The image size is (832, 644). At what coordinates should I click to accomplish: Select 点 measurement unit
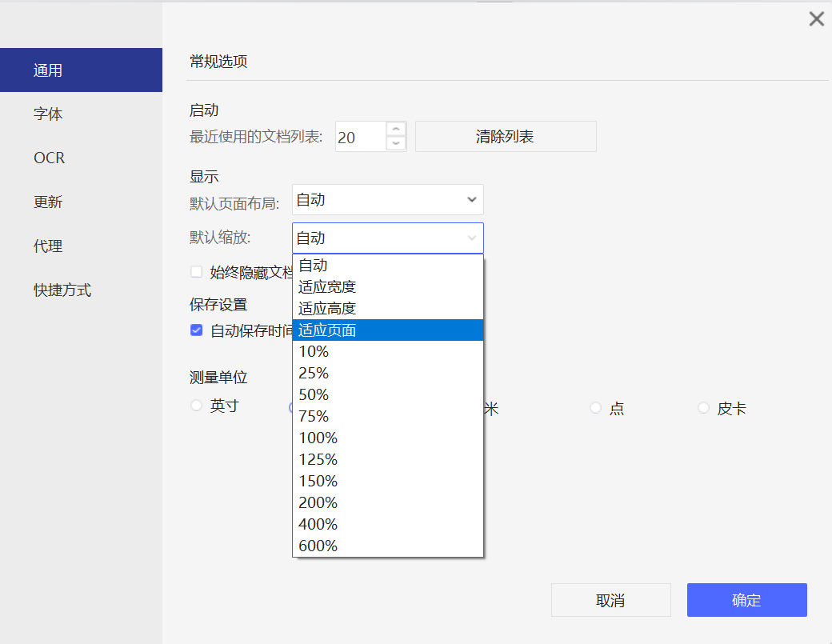595,408
